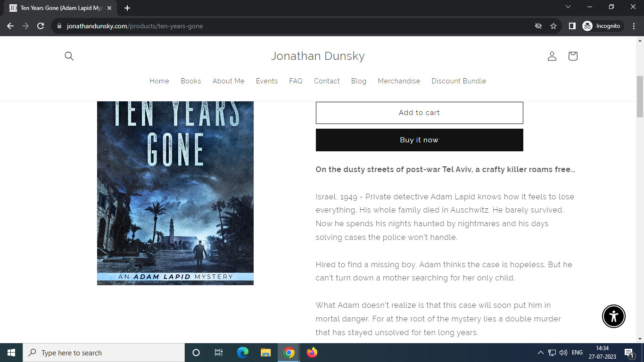
Task: Launch Microsoft Edge from taskbar
Action: 242,353
